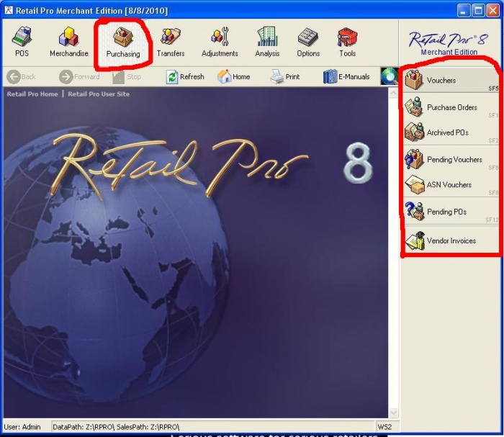Screen dimensions: 504x437
Task: Click the User: Admin status entry
Action: [22, 427]
